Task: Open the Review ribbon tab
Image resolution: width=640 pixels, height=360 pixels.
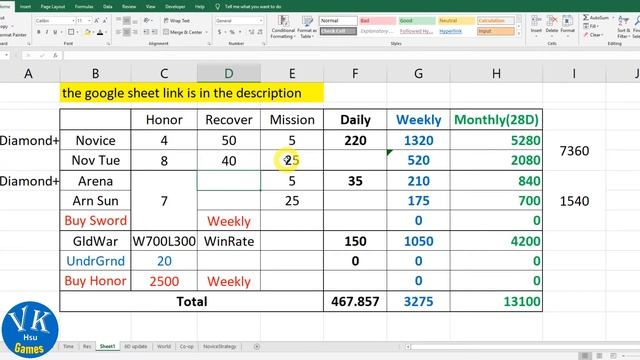Action: pyautogui.click(x=129, y=7)
